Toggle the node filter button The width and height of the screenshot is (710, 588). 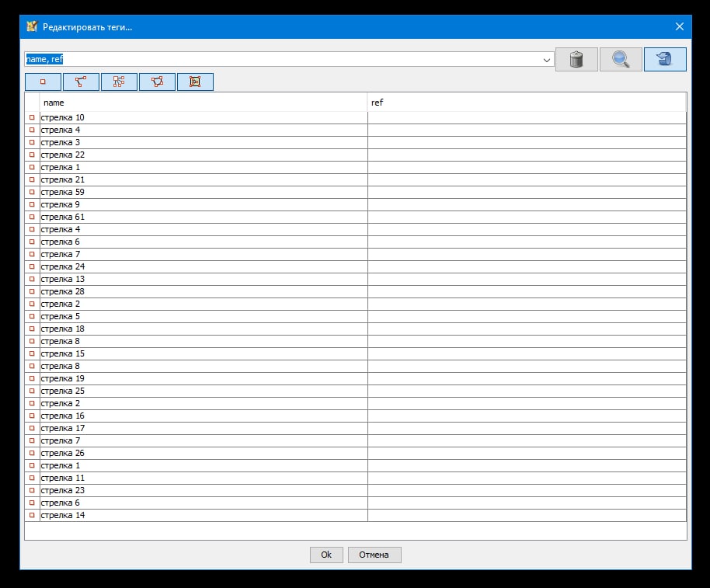point(43,82)
